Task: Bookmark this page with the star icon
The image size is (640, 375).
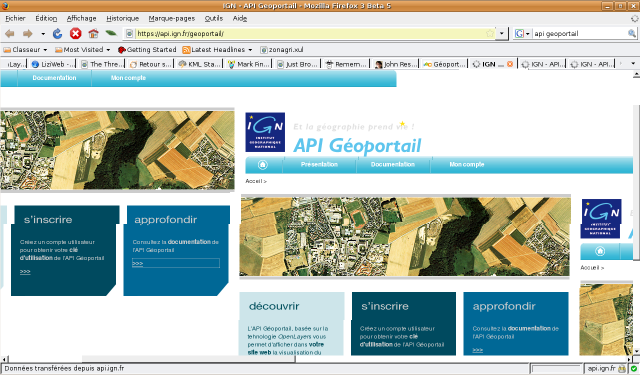Action: (490, 33)
